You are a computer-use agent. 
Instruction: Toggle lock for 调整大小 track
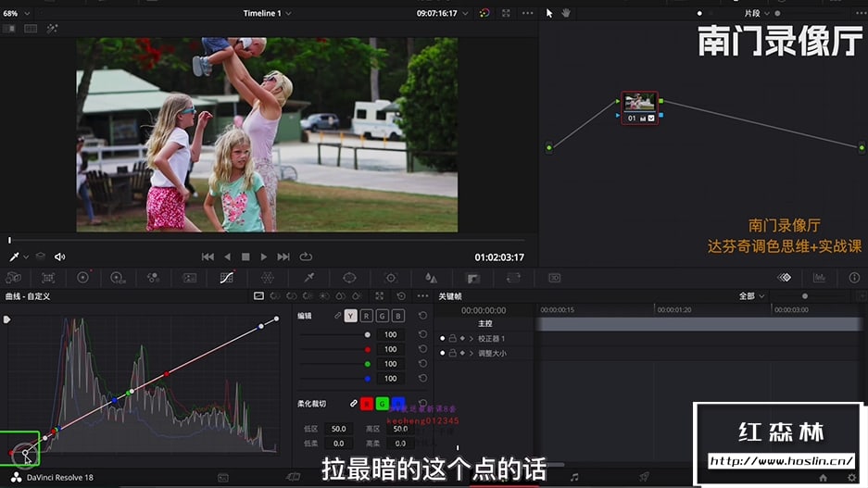(452, 353)
